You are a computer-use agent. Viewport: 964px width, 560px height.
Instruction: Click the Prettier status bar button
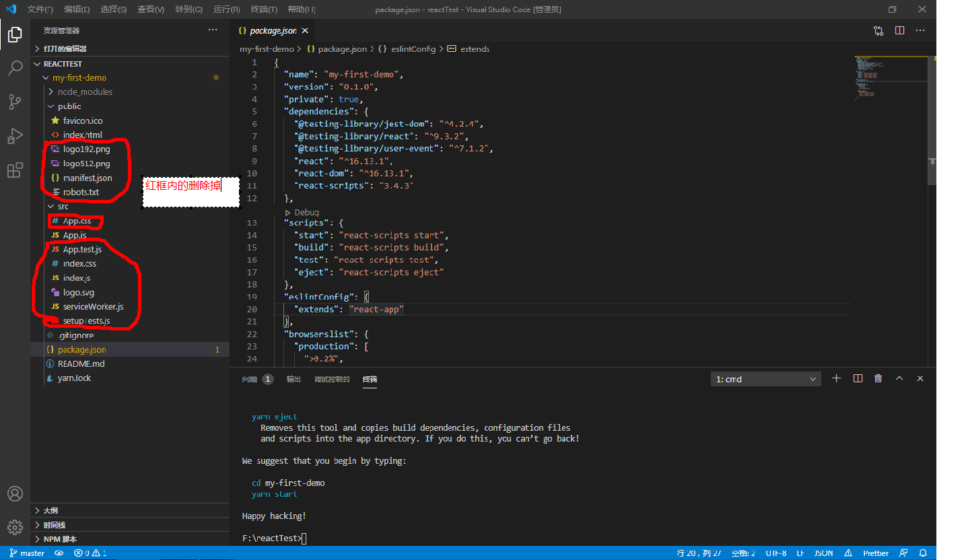[876, 553]
